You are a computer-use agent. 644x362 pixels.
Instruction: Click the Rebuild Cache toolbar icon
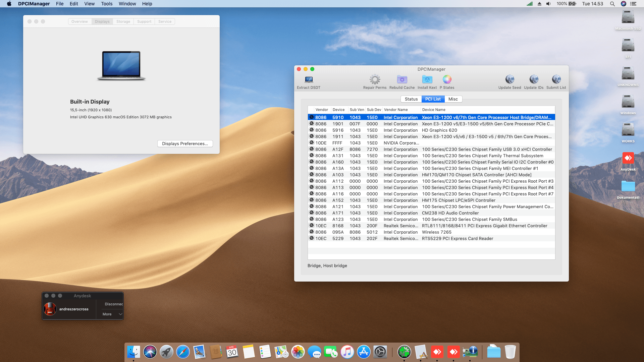[x=402, y=79]
